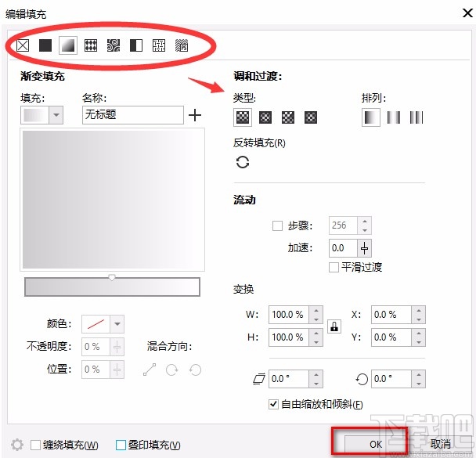476x458 pixels.
Task: Enable the 叠印填充 checkbox
Action: 121,445
